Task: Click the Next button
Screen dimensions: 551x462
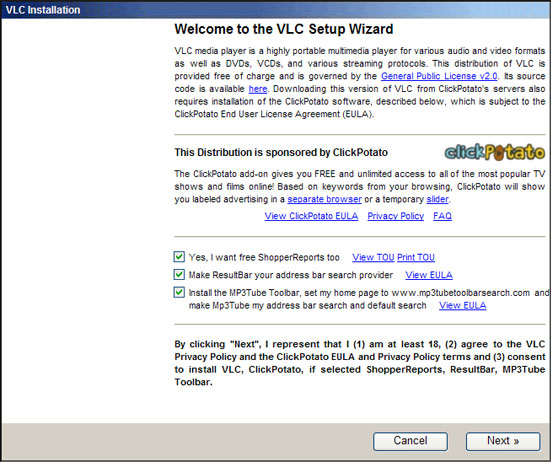Action: click(x=503, y=441)
